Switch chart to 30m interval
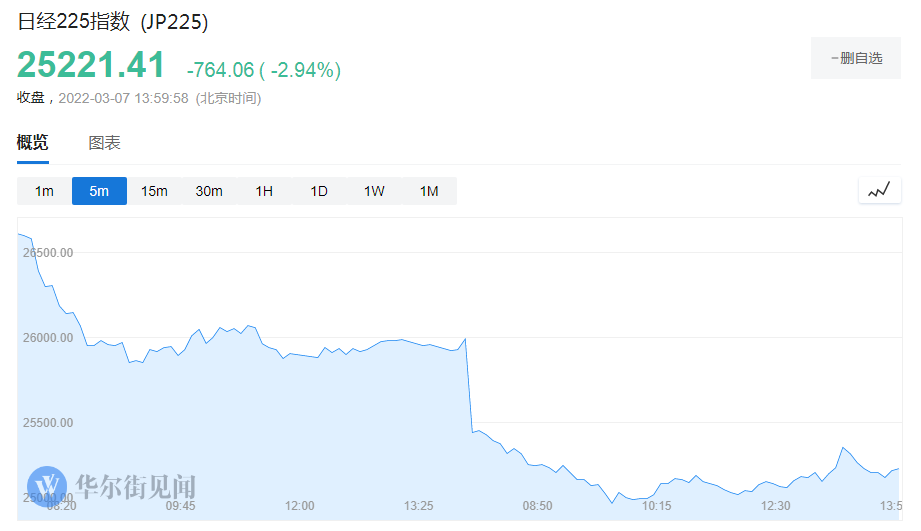921x531 pixels. click(209, 191)
